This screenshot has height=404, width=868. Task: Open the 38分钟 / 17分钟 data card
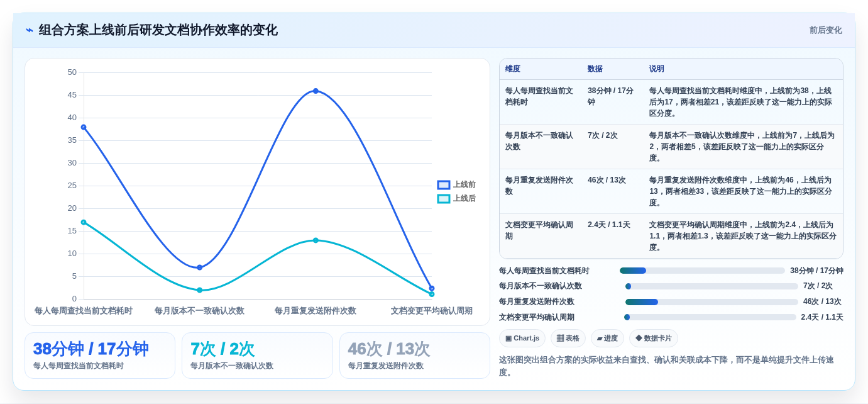coord(100,356)
